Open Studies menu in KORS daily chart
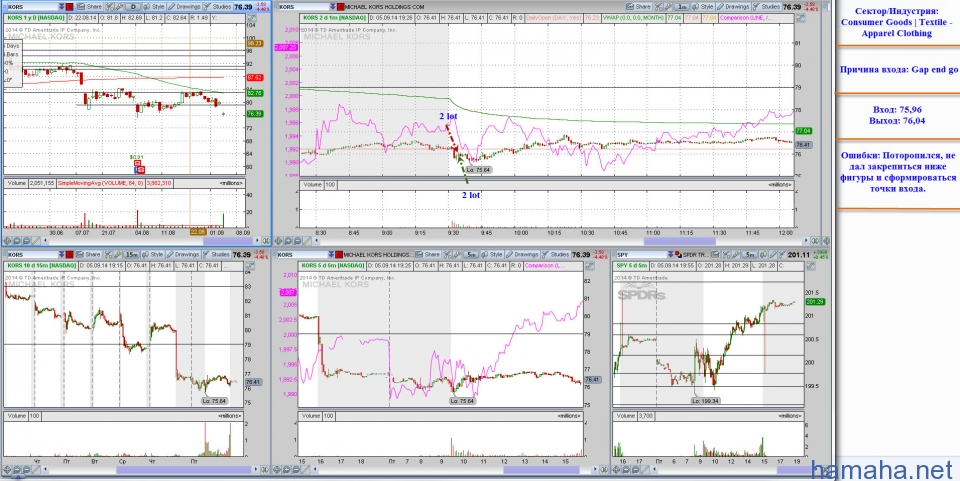The height and width of the screenshot is (481, 960). pyautogui.click(x=217, y=7)
